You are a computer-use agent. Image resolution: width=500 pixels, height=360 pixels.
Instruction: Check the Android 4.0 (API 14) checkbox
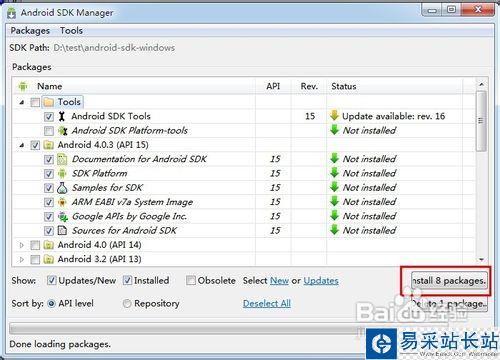[35, 246]
